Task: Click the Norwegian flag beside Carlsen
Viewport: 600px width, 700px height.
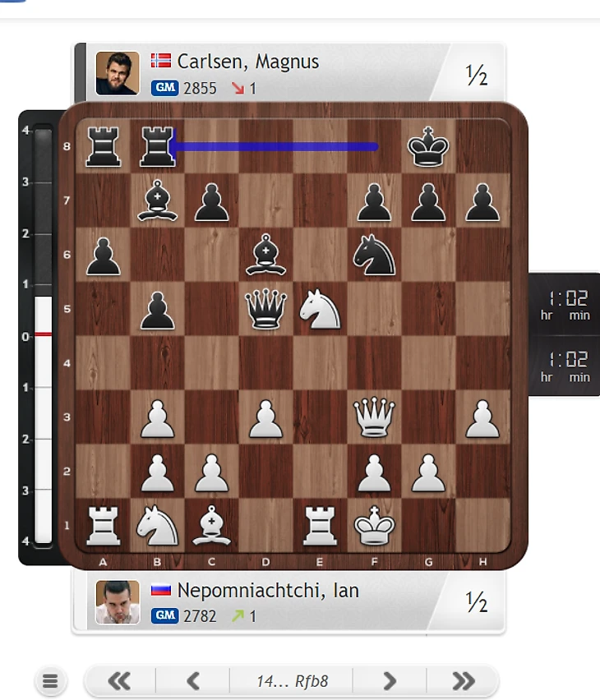Action: [161, 61]
